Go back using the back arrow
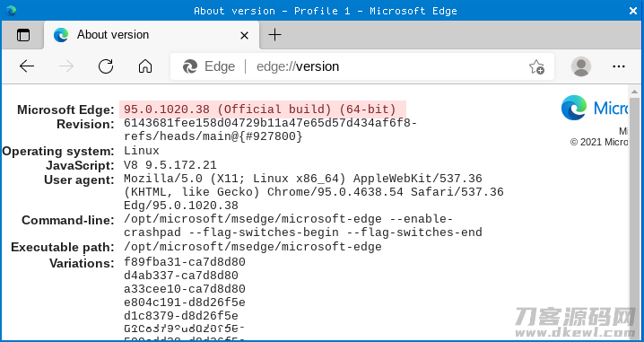 point(27,66)
